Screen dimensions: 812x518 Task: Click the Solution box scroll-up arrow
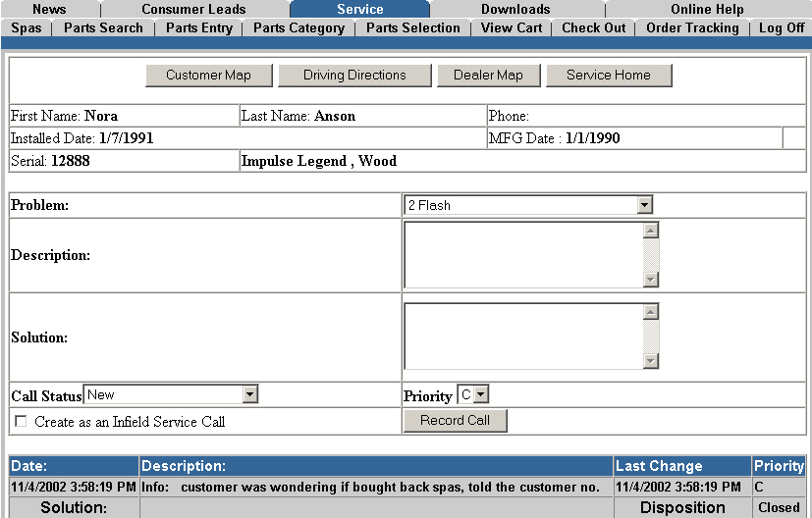tap(650, 312)
